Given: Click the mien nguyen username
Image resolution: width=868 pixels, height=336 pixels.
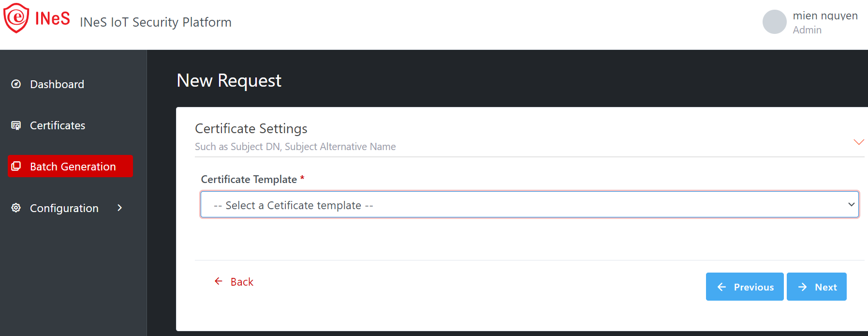Looking at the screenshot, I should point(825,15).
